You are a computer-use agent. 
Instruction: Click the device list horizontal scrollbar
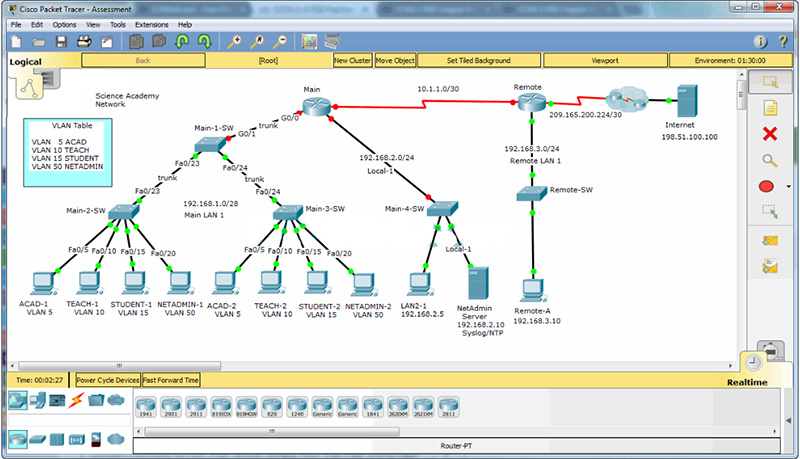(272, 431)
